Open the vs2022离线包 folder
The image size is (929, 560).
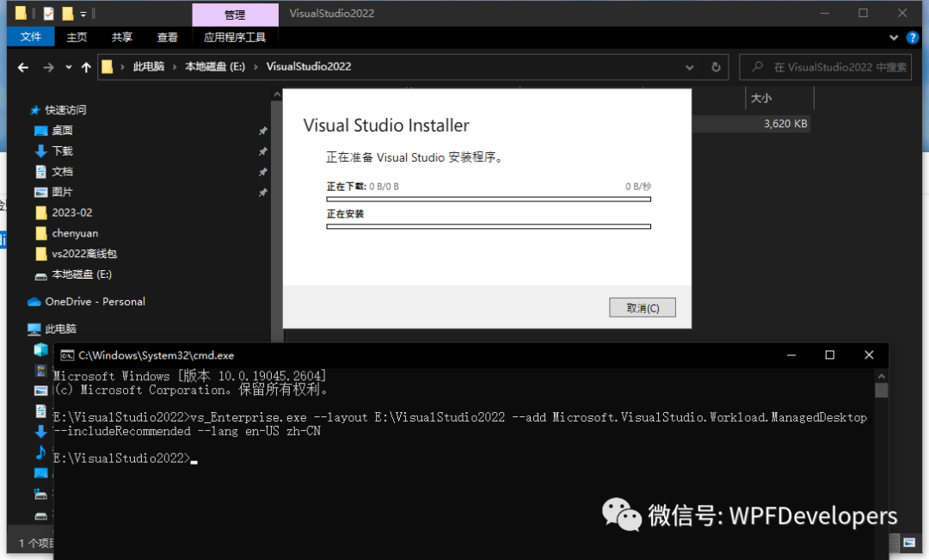(x=84, y=254)
